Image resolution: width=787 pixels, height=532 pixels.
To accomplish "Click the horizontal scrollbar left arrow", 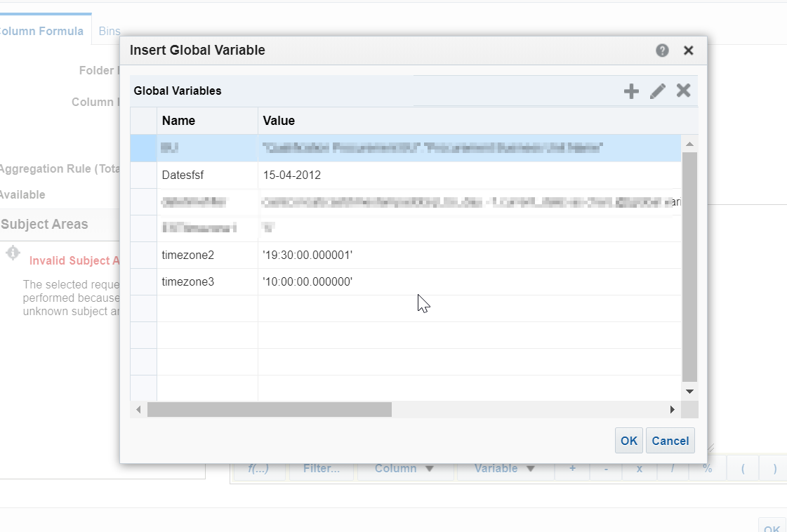I will pos(138,410).
